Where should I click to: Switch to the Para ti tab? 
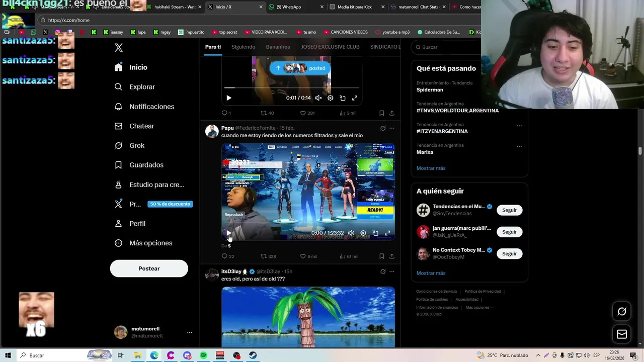(x=213, y=47)
